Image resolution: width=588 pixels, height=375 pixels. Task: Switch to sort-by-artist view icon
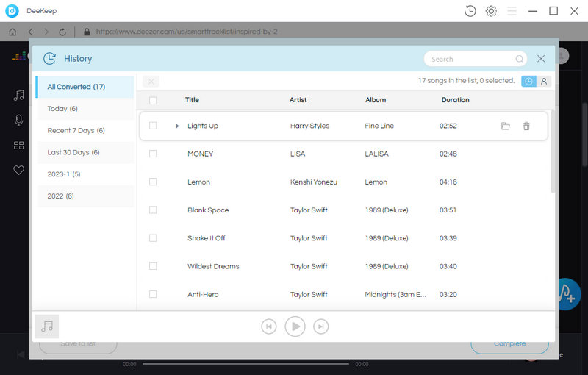point(544,81)
